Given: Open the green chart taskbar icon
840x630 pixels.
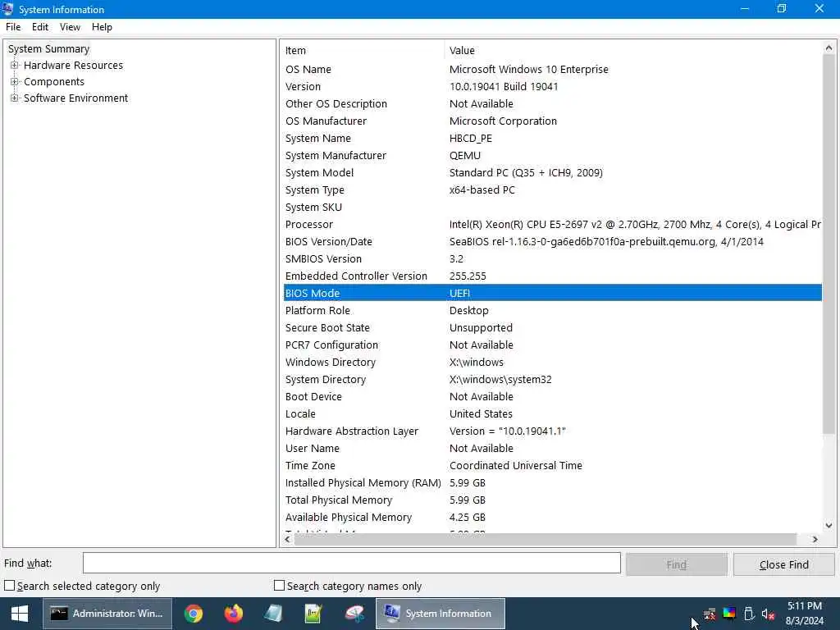Looking at the screenshot, I should point(313,614).
